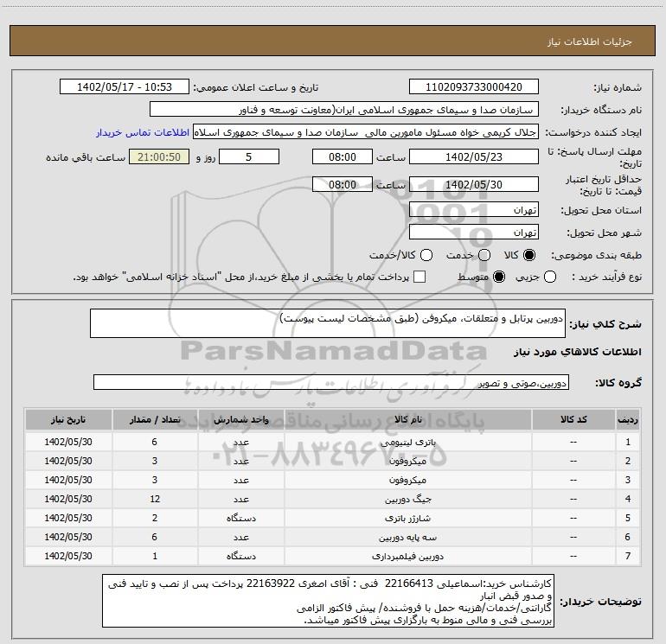The image size is (666, 644).
Task: Select the جیگ دوربین item name
Action: (x=407, y=500)
